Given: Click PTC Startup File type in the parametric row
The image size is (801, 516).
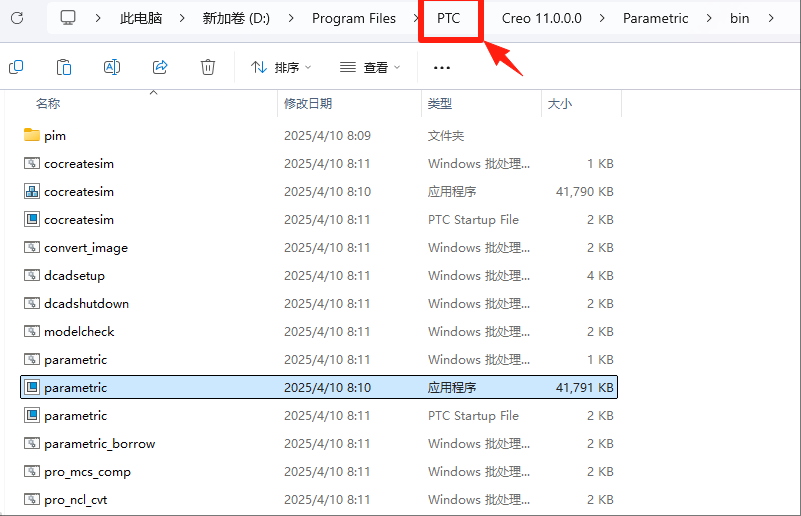Looking at the screenshot, I should pos(473,415).
